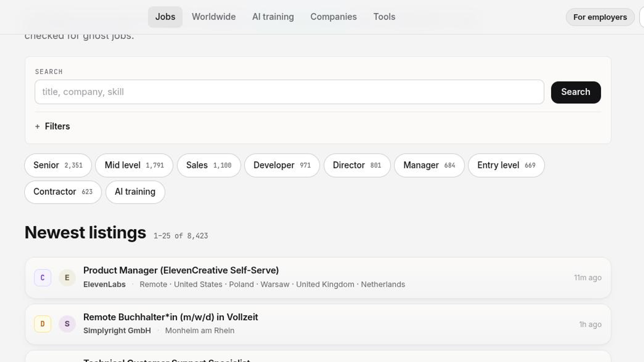Screen dimensions: 644x362
Task: Click the ElevenLabs company name
Action: (104, 284)
